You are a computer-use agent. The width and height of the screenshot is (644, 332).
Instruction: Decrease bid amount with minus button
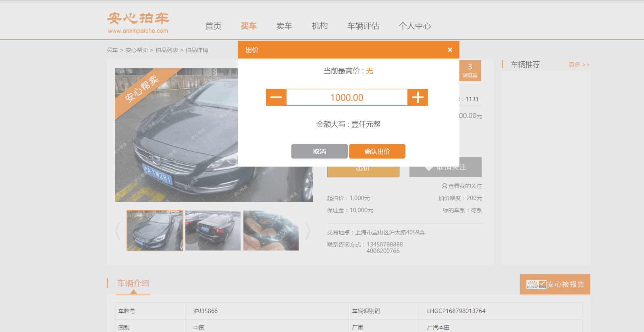point(276,97)
